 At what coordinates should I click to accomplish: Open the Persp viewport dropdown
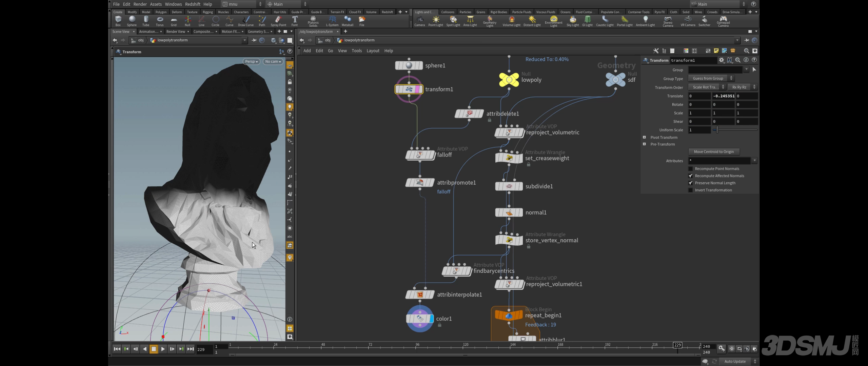(x=252, y=62)
